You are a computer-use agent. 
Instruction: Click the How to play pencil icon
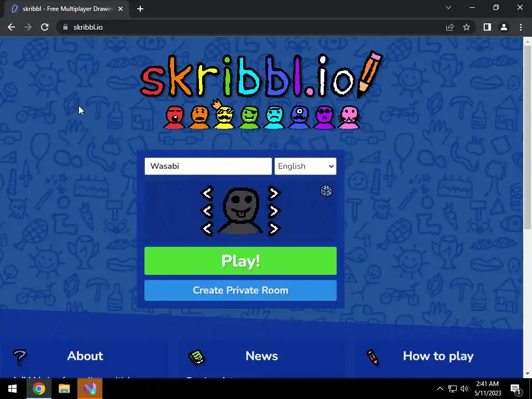(x=373, y=357)
